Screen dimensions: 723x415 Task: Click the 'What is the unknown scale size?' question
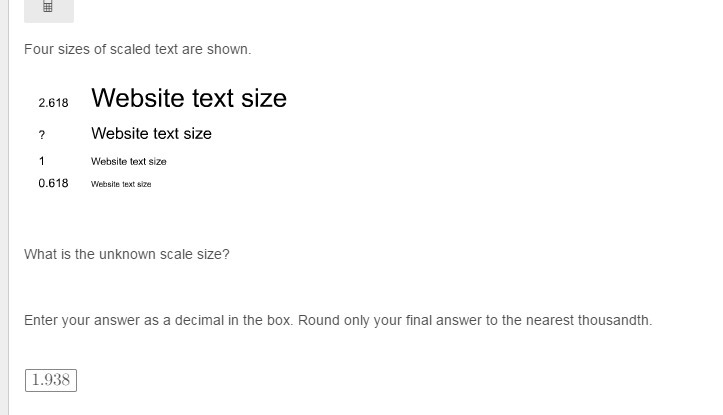coord(127,255)
